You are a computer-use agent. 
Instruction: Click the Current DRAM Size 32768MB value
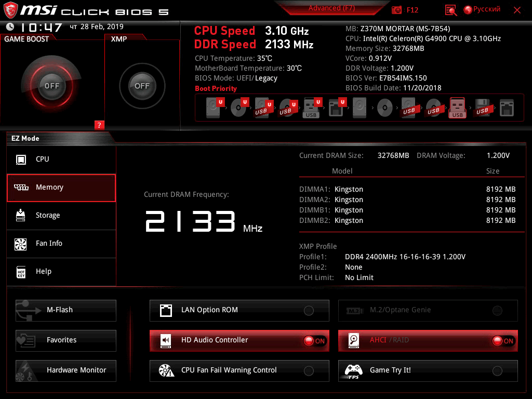click(x=393, y=156)
